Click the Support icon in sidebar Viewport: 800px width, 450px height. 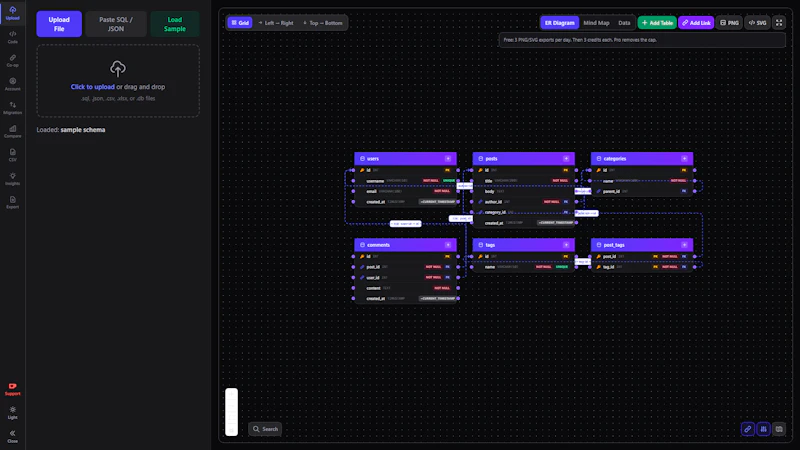click(x=12, y=389)
